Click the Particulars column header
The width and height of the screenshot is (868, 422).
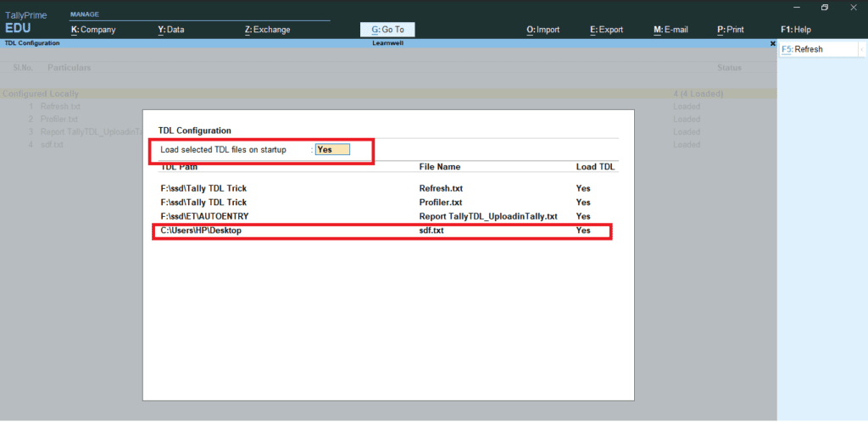click(x=70, y=68)
